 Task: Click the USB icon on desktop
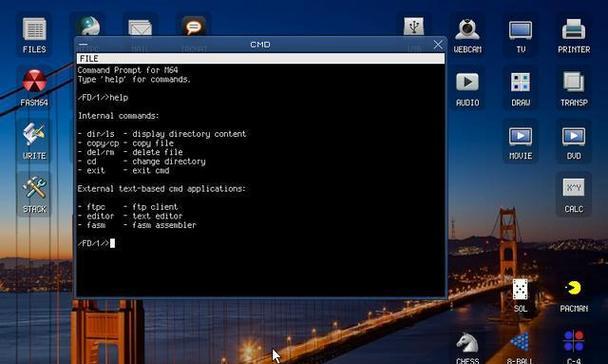tap(414, 26)
